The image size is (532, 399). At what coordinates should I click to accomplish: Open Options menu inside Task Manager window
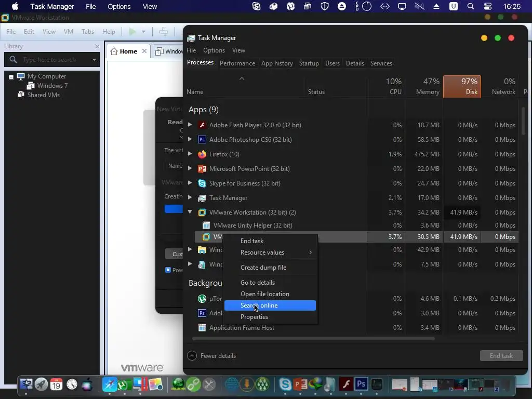[214, 50]
